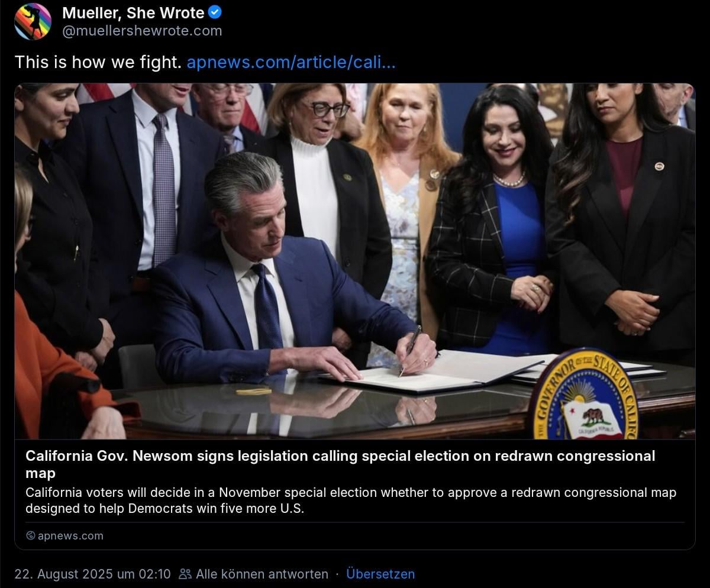The height and width of the screenshot is (588, 710).
Task: Click the globe icon beside apnews.com
Action: click(31, 535)
